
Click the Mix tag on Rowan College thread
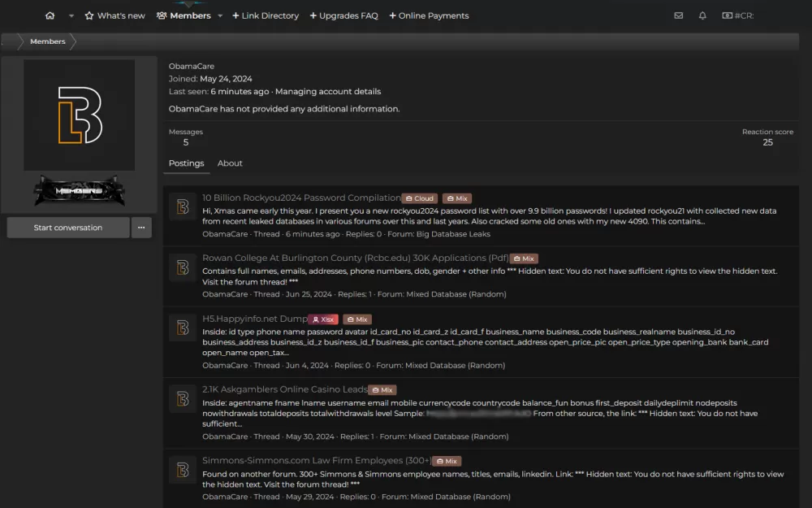(524, 258)
